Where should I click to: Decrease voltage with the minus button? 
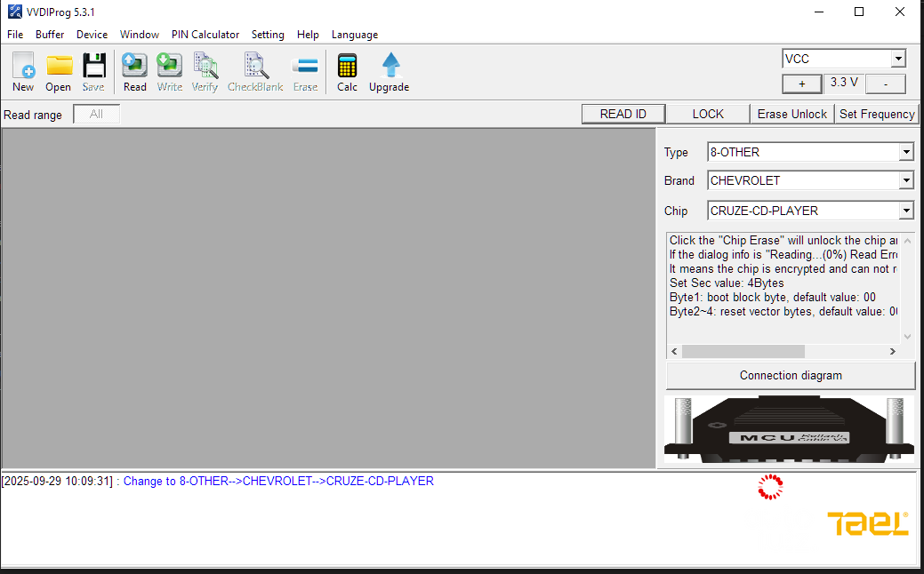[885, 84]
